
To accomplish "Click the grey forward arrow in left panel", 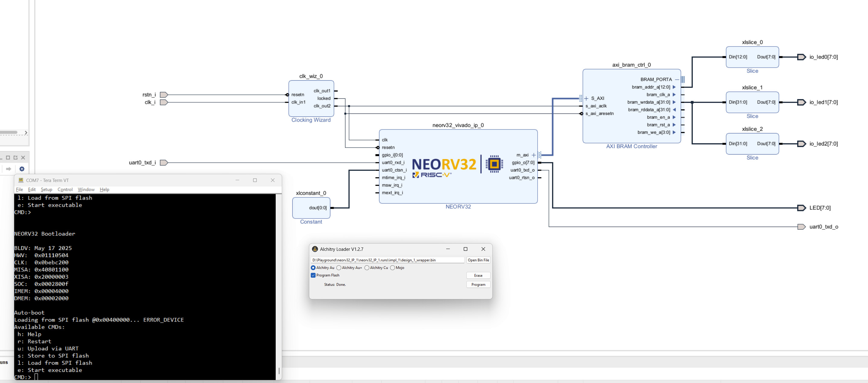I will tap(9, 169).
